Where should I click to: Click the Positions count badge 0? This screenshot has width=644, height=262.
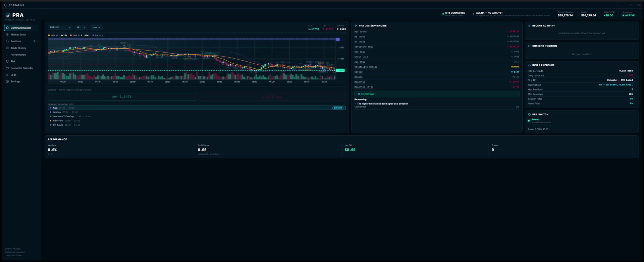[35, 41]
